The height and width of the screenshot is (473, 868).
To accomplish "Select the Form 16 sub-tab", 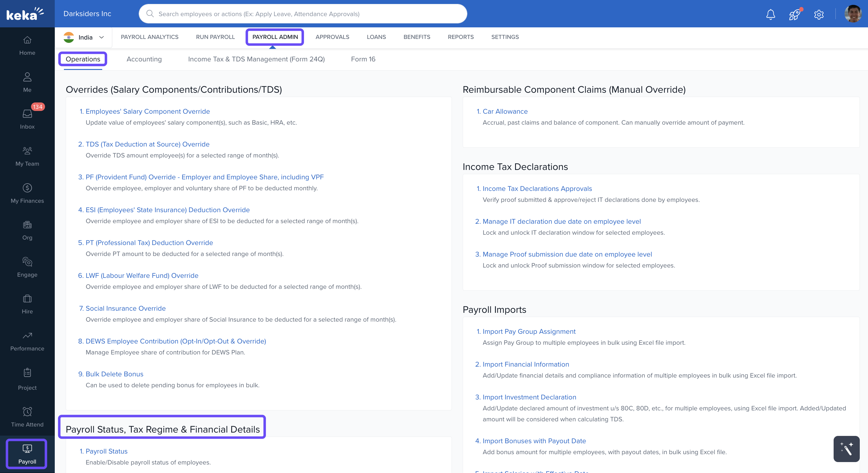I will click(x=363, y=59).
